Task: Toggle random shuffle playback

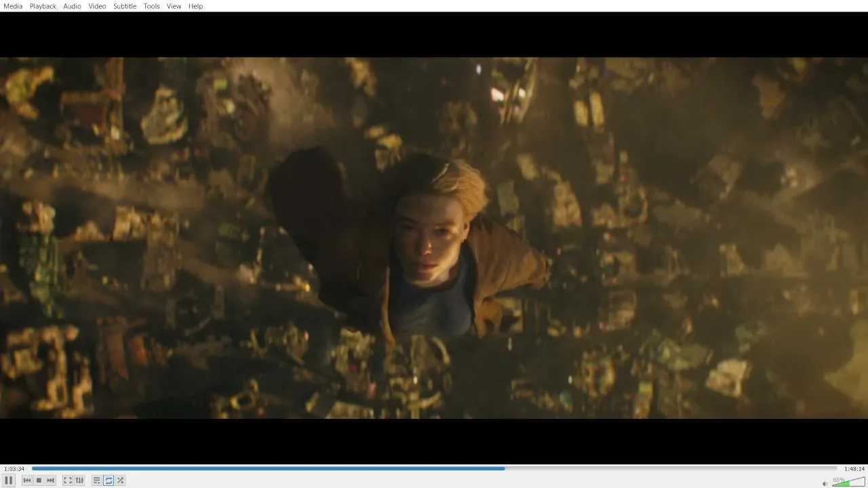Action: [120, 481]
